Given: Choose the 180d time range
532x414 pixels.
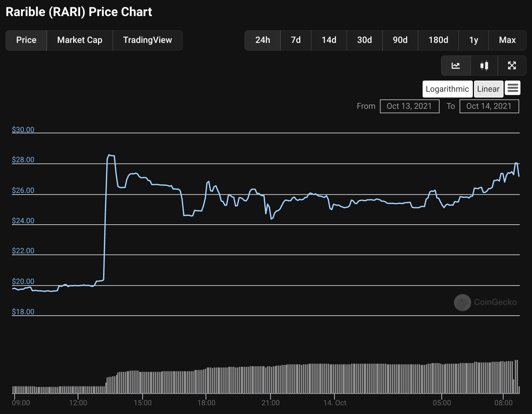Looking at the screenshot, I should (438, 40).
